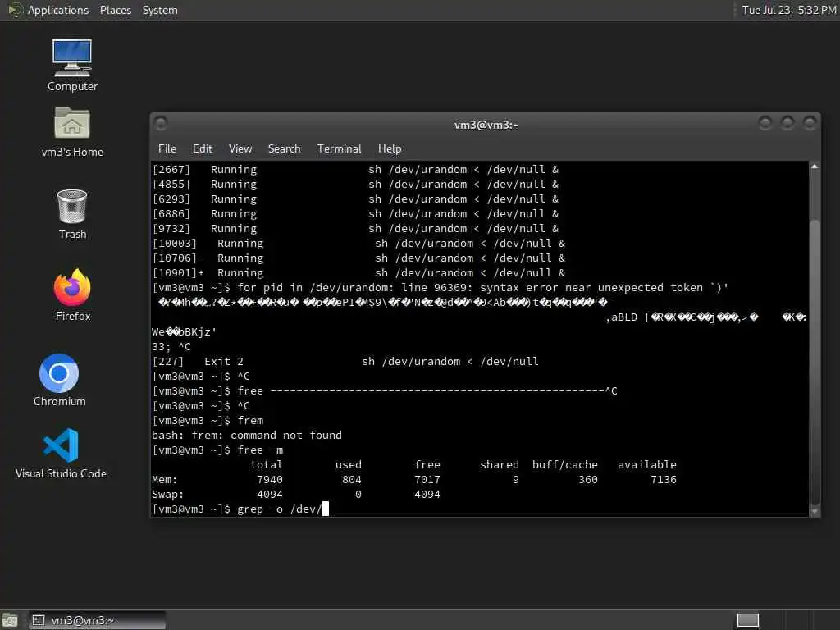Image resolution: width=840 pixels, height=630 pixels.
Task: Launch Chromium from the desktop
Action: [59, 380]
